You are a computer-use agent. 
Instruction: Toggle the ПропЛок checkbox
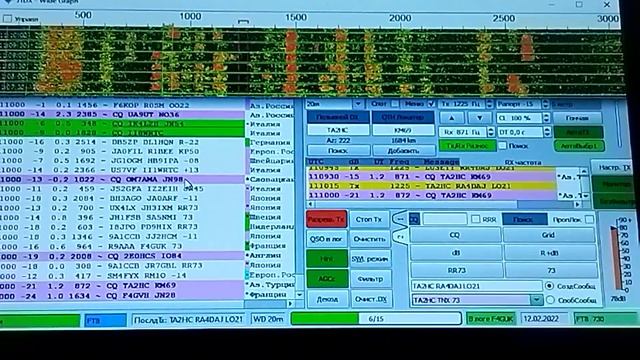pos(589,220)
